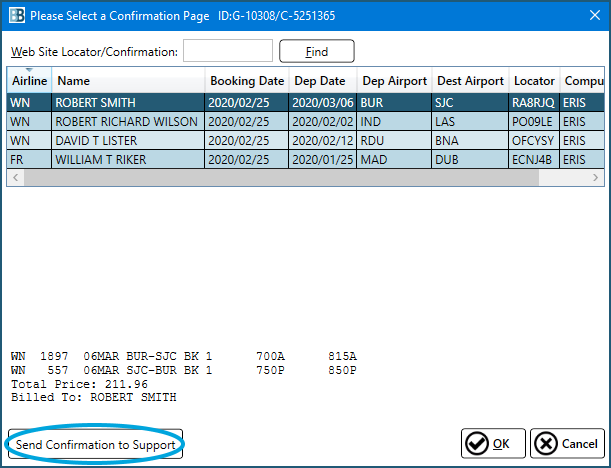This screenshot has width=611, height=468.
Task: Sort by Dest Airport column header
Action: pyautogui.click(x=468, y=81)
